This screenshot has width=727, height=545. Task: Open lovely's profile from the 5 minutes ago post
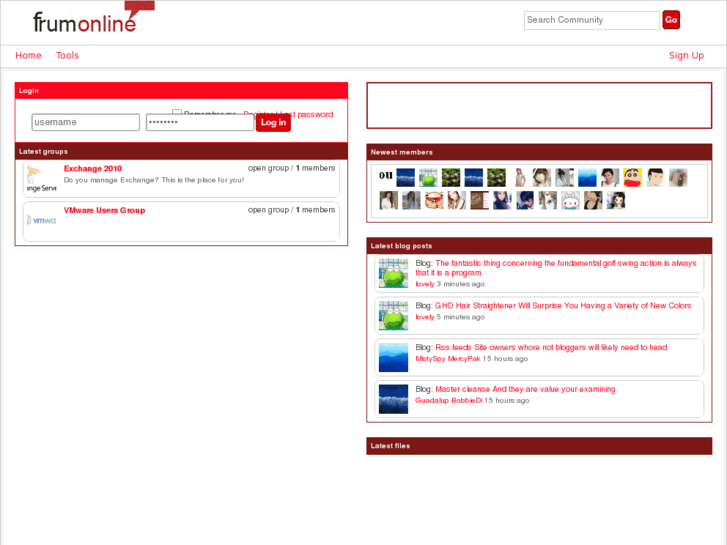click(425, 317)
